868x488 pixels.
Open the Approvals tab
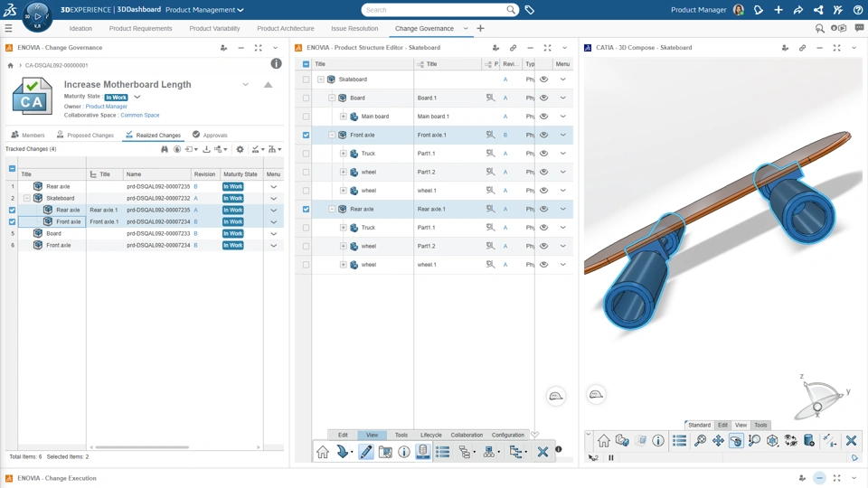coord(210,135)
